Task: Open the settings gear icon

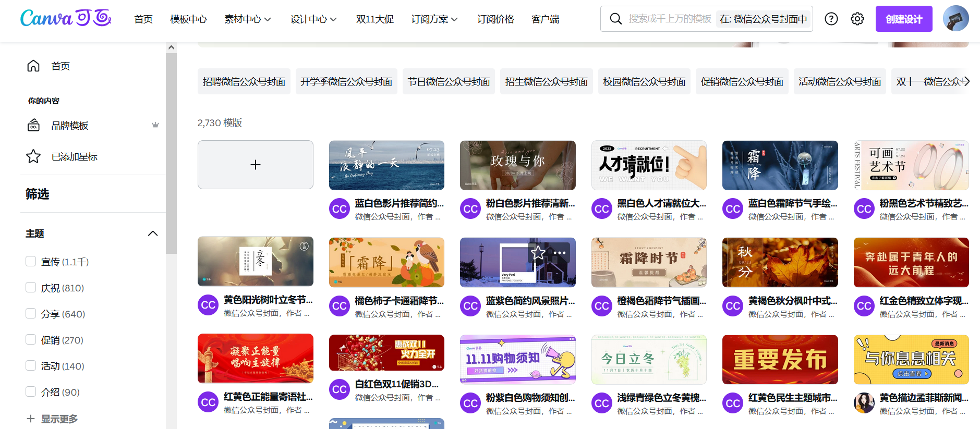Action: tap(857, 19)
